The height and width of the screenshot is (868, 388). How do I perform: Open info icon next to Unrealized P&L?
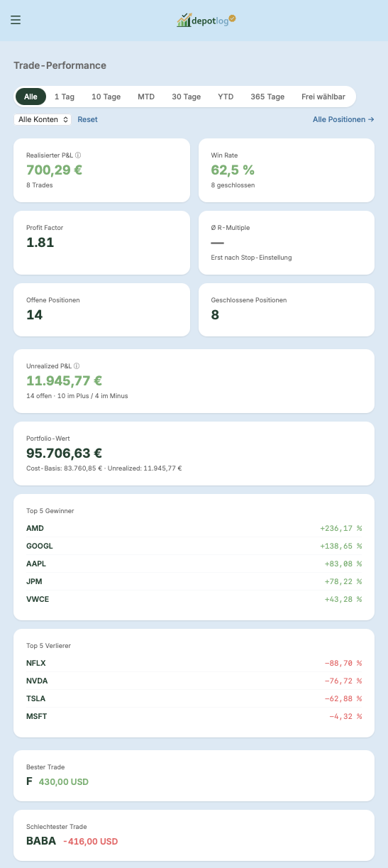click(77, 366)
